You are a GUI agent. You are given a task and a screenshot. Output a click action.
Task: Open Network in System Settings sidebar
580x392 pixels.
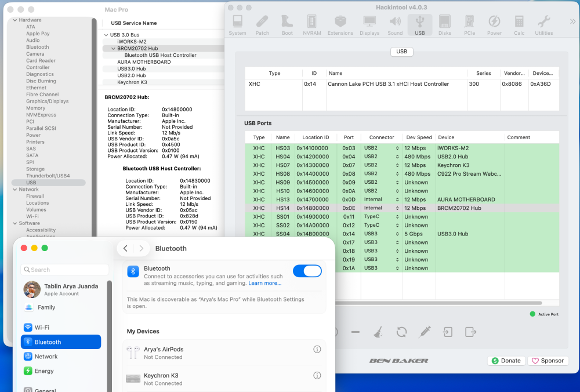tap(61, 357)
